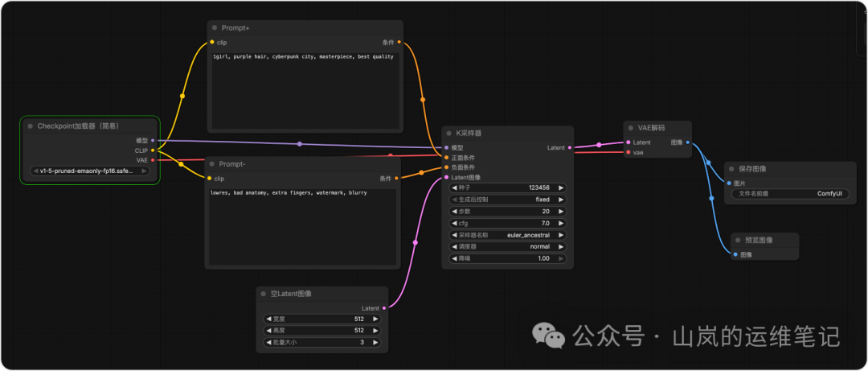Click the orange link midpoint from Prompt+ 条件

pos(423,100)
